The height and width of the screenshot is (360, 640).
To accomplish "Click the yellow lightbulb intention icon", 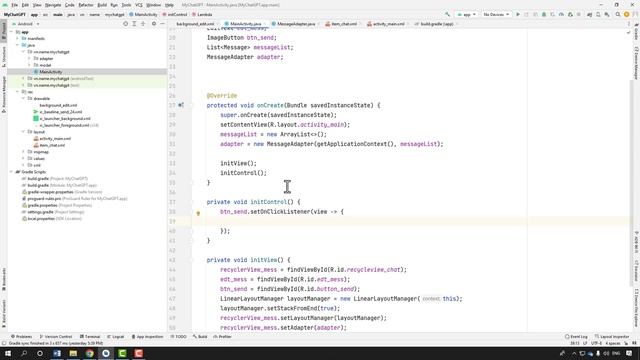I will (198, 213).
